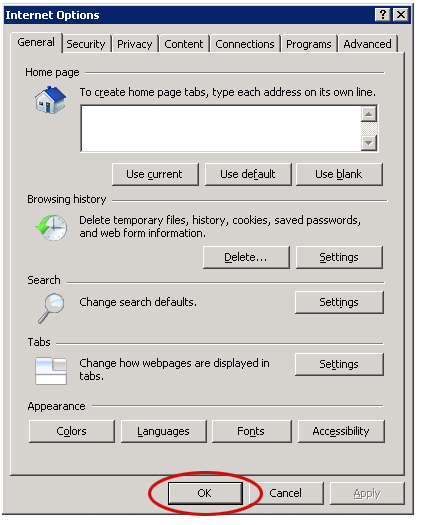
Task: Set homepage with the Use blank button
Action: point(339,174)
